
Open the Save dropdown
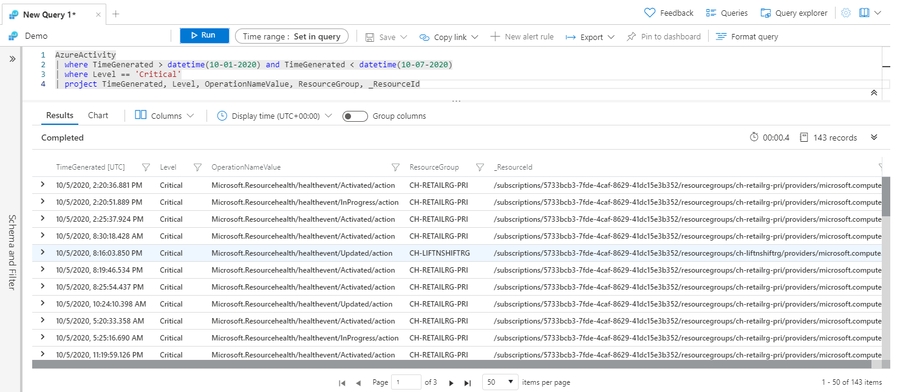click(x=386, y=37)
